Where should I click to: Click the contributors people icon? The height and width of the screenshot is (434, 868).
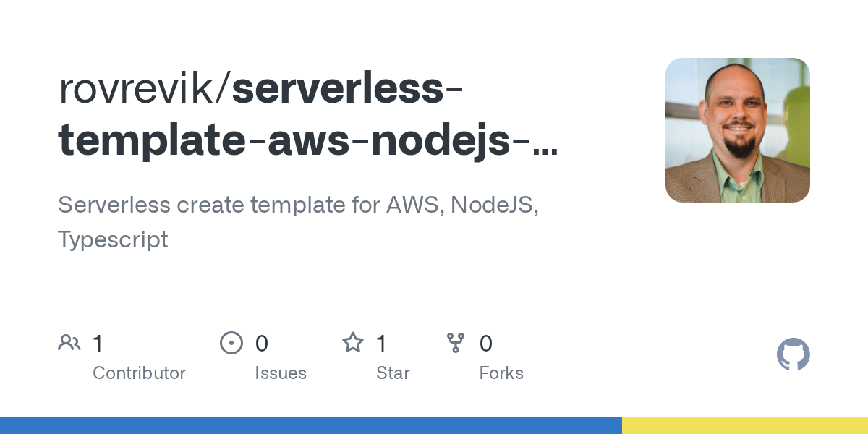point(69,343)
